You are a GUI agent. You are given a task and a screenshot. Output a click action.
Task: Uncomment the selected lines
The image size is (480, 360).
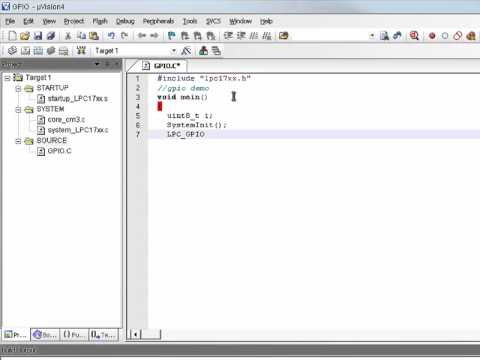tap(267, 36)
